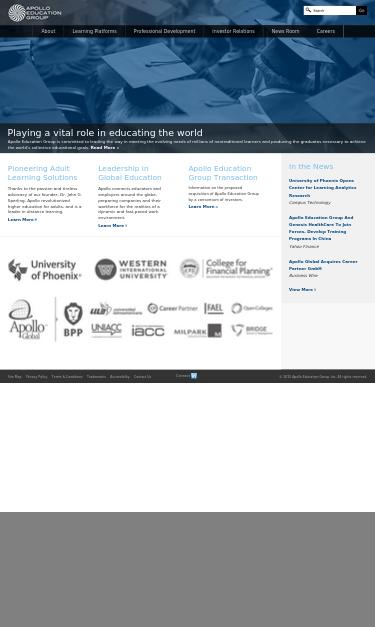The height and width of the screenshot is (627, 375).
Task: Click the Accessibility footer link
Action: coord(120,377)
